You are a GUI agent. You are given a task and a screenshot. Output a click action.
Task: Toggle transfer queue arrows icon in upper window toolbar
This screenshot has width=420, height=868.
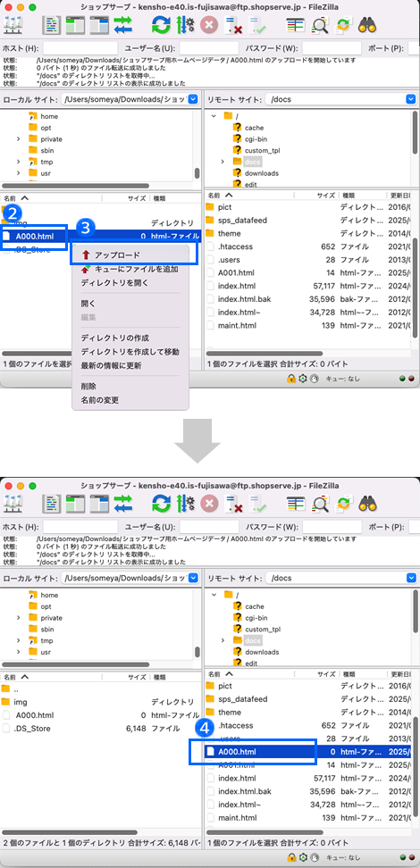pos(123,24)
